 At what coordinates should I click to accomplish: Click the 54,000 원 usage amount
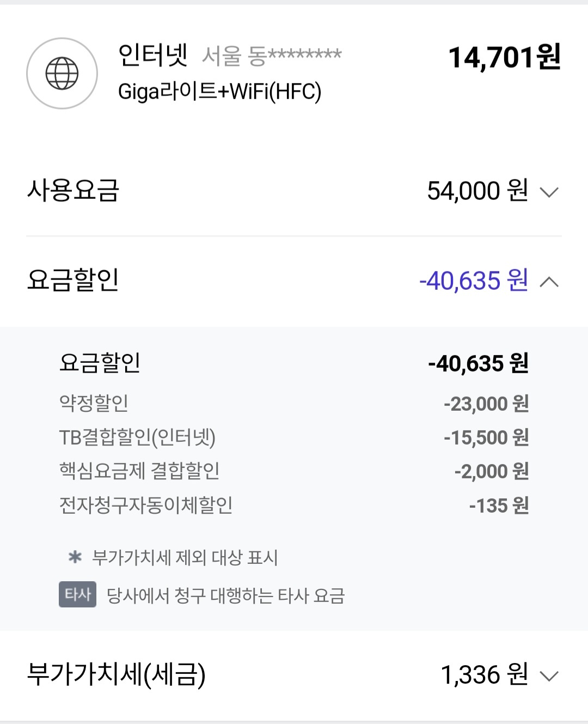477,191
